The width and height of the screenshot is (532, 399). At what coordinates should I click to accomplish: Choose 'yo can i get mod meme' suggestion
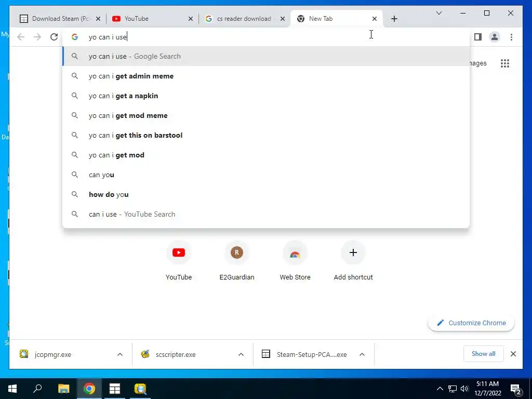point(266,115)
